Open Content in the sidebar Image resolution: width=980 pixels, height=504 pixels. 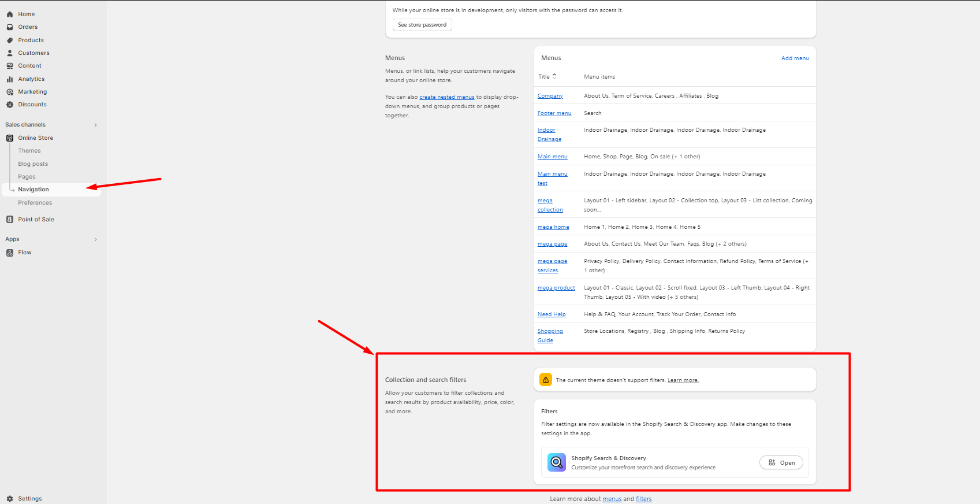[29, 66]
